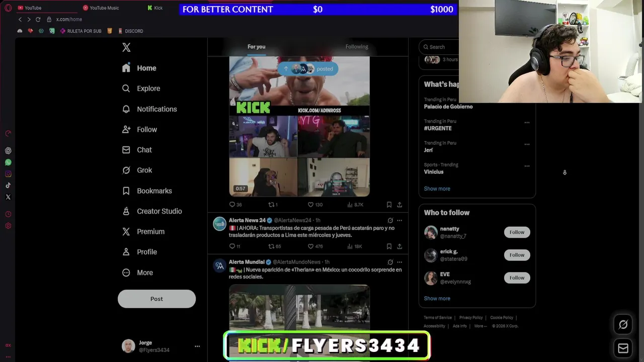Open Terms of Service link
This screenshot has height=362, width=644.
438,318
